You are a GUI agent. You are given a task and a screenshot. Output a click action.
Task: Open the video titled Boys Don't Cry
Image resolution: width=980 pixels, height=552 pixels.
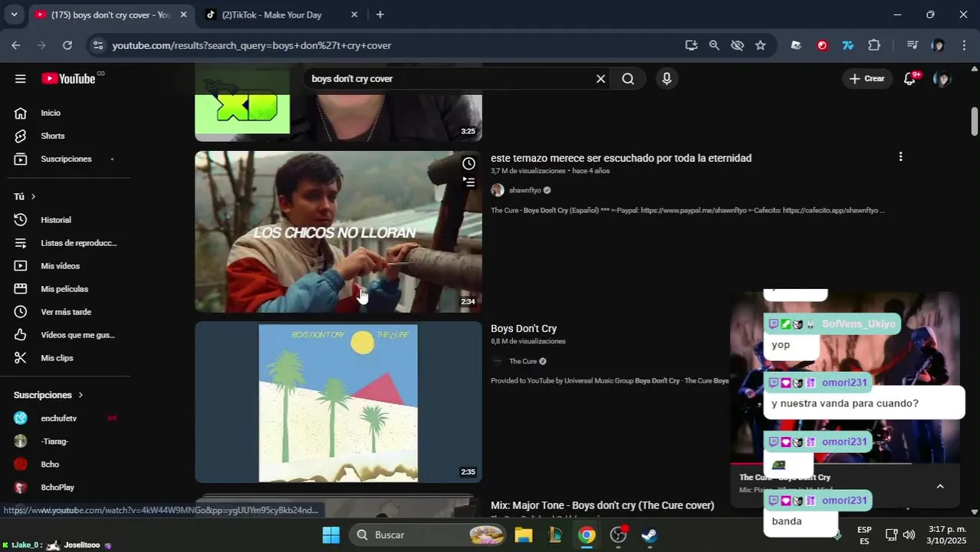524,328
